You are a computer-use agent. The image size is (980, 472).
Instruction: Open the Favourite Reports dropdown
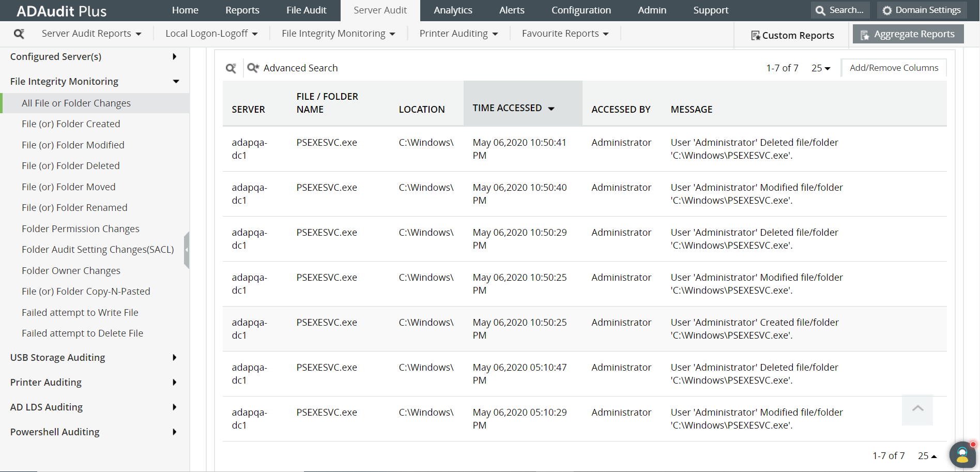(565, 34)
